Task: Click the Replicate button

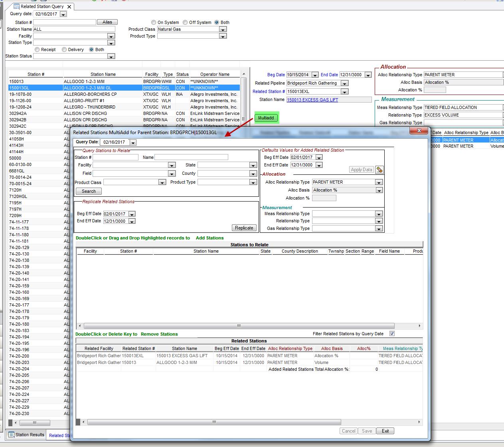Action: [x=244, y=228]
